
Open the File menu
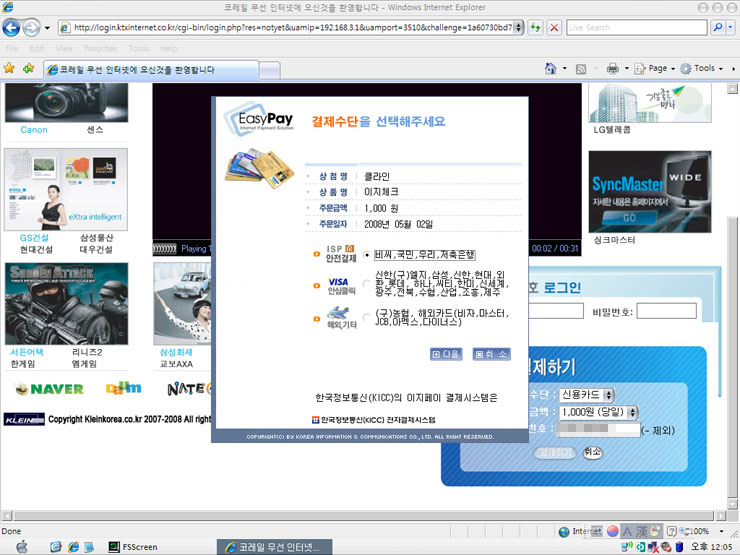(12, 48)
